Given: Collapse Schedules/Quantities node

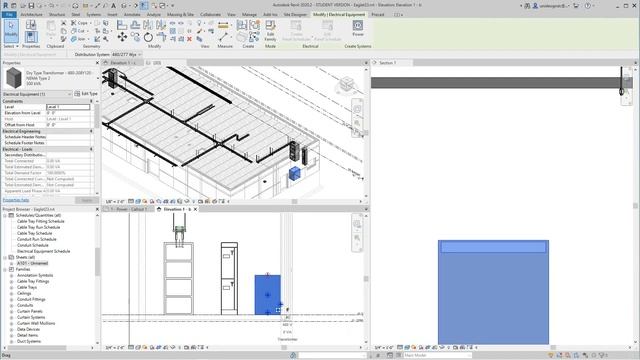Looking at the screenshot, I should (5, 215).
